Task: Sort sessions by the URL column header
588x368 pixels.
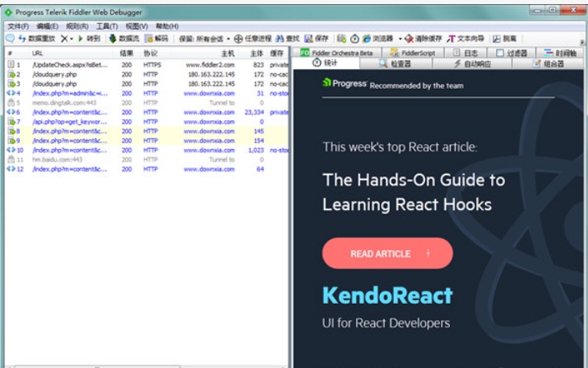Action: pos(72,54)
